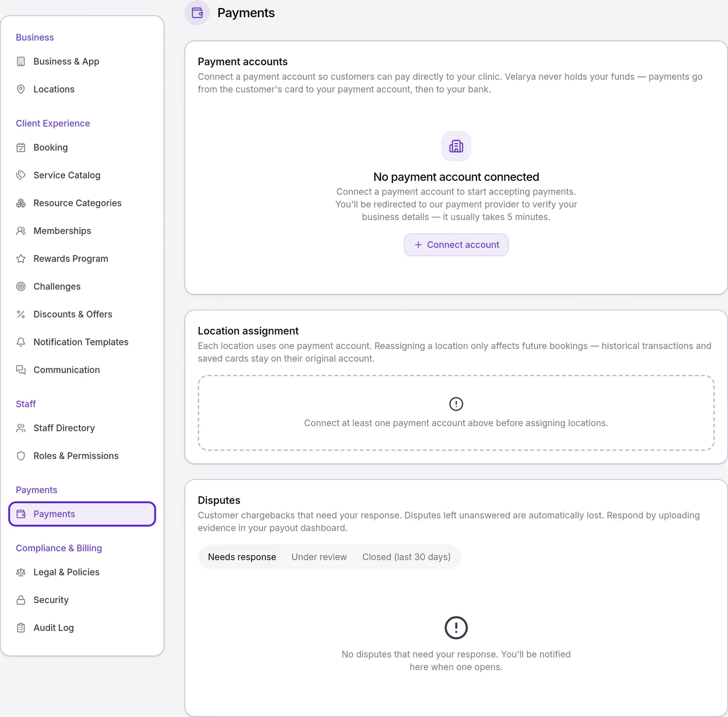
Task: Click the percent icon beside Discounts & Offers
Action: 21,315
